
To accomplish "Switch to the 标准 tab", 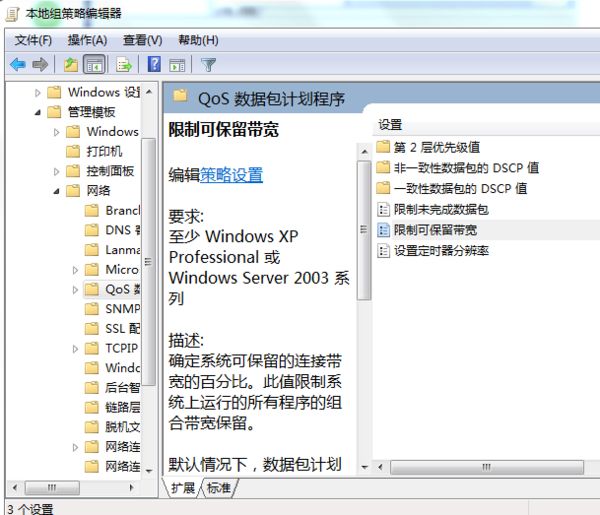I will pyautogui.click(x=219, y=488).
